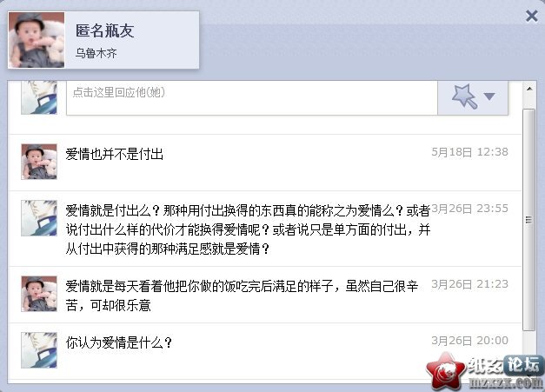The image size is (545, 392).
Task: Click the vertical scrollbar thumb
Action: pyautogui.click(x=528, y=220)
